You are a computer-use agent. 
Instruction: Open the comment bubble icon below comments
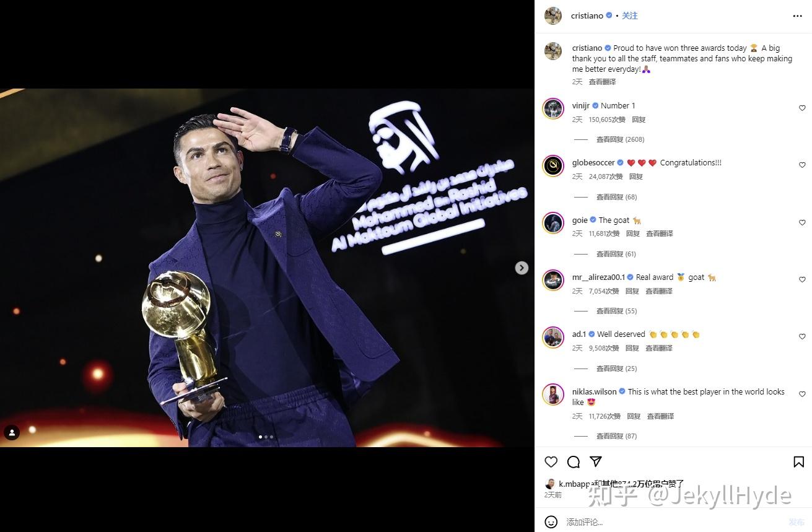coord(574,462)
